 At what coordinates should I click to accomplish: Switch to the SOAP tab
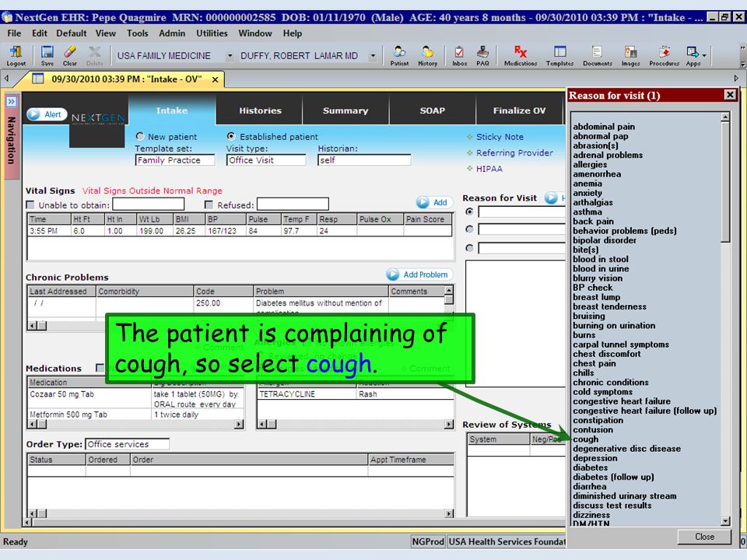click(432, 110)
